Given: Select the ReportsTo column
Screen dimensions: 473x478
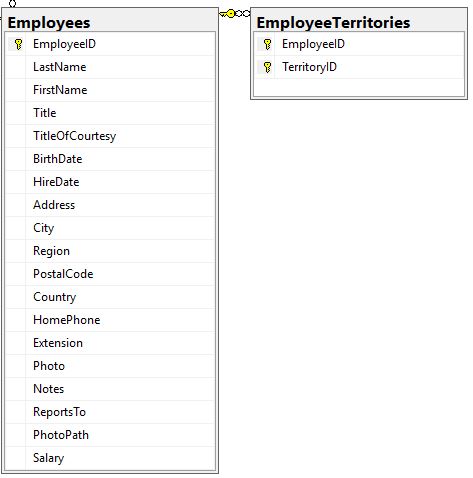Looking at the screenshot, I should pyautogui.click(x=110, y=412).
